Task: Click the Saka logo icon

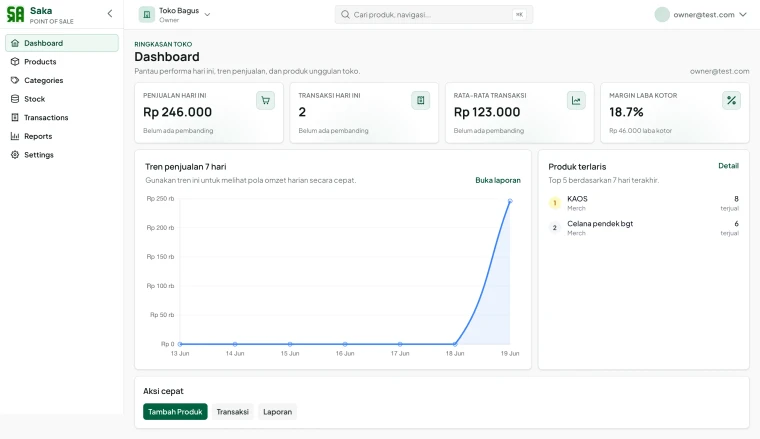Action: [15, 14]
